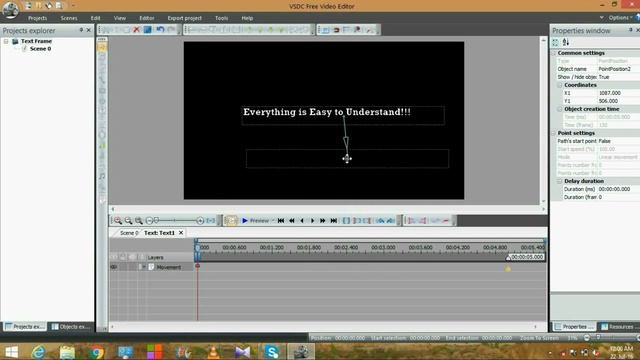Click the red minus icon on timeline toolbar
The width and height of the screenshot is (640, 360).
click(x=446, y=221)
